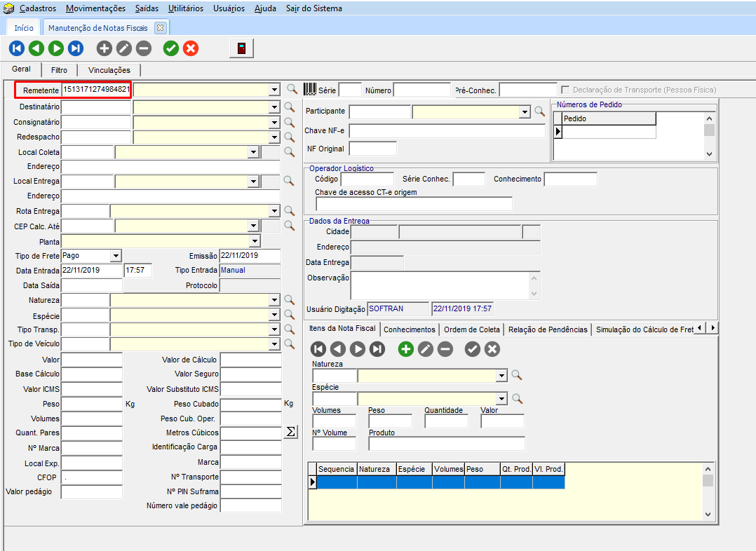This screenshot has width=756, height=551.
Task: Search Remetente with the magnifier icon
Action: coord(292,90)
